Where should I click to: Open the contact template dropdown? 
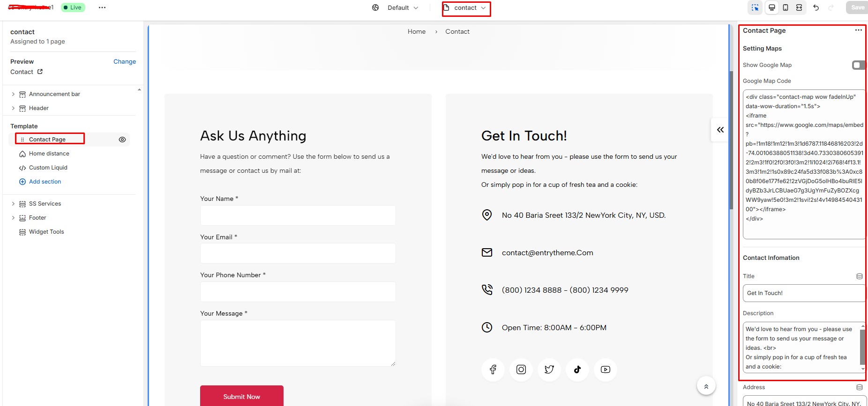click(x=466, y=8)
